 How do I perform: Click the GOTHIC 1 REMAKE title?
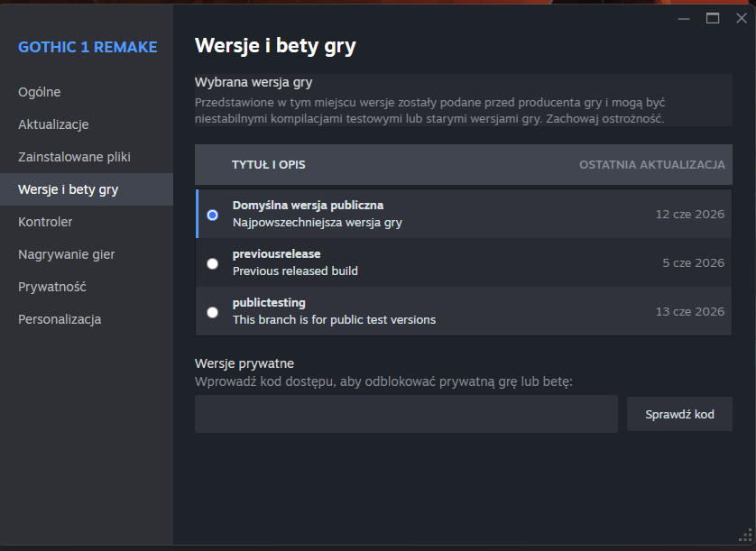(x=88, y=47)
